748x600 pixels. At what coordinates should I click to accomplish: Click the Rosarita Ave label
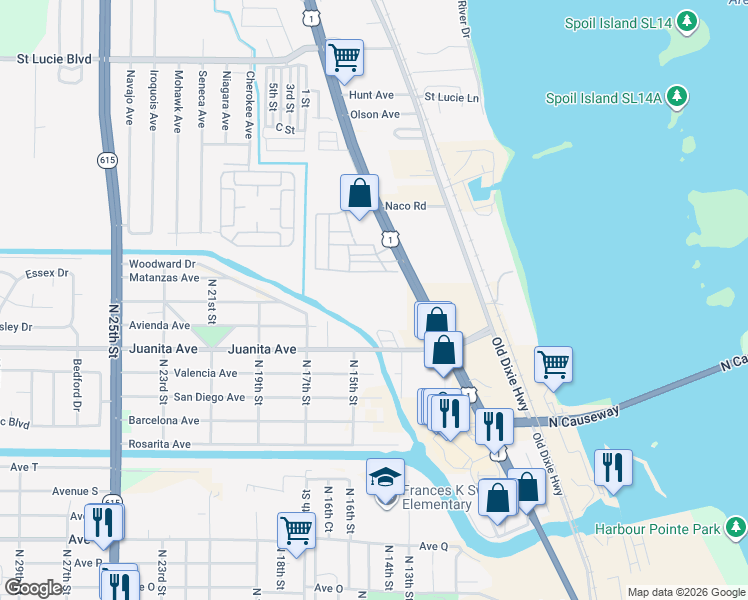pyautogui.click(x=159, y=445)
